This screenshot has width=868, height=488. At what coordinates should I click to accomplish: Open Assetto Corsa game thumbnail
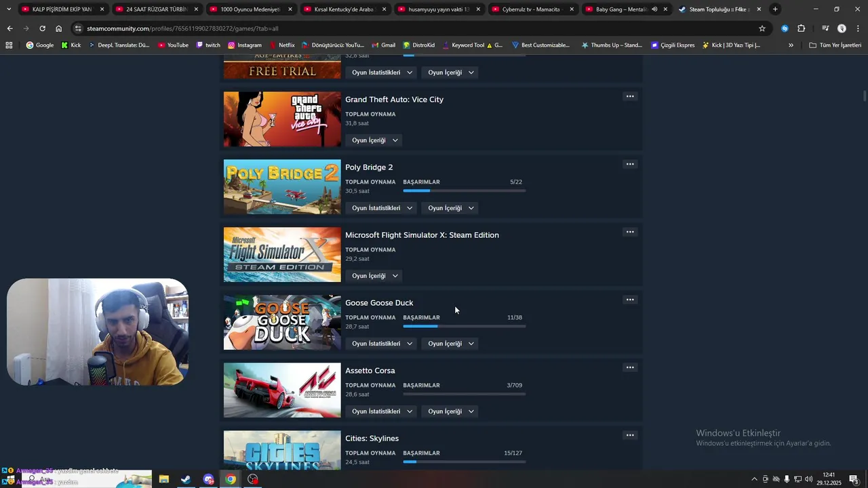pos(282,390)
